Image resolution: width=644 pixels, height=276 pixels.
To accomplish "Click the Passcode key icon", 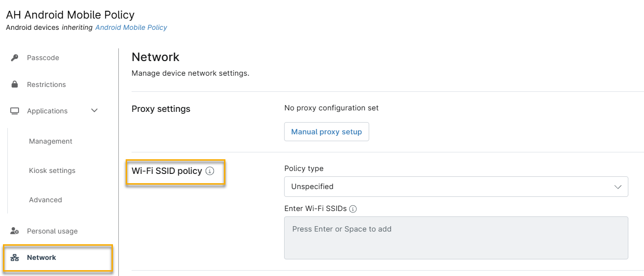I will click(x=15, y=58).
